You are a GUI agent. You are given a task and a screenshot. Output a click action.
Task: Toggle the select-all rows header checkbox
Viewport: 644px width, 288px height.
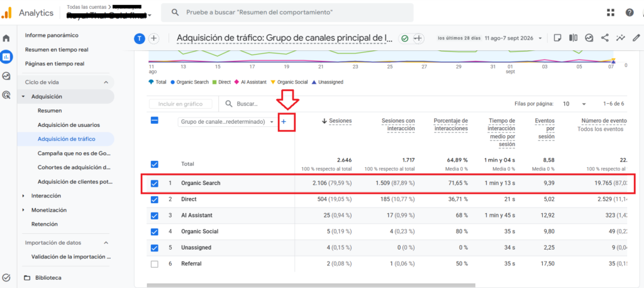click(x=155, y=120)
